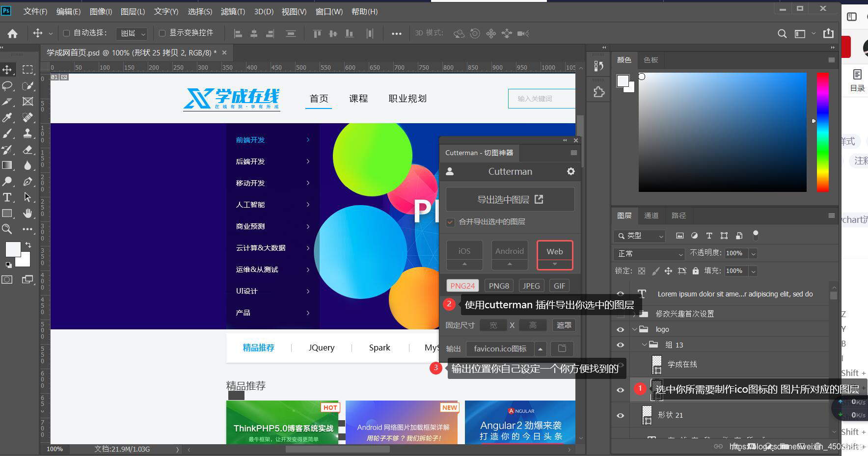
Task: Select the Lasso tool
Action: pos(7,86)
